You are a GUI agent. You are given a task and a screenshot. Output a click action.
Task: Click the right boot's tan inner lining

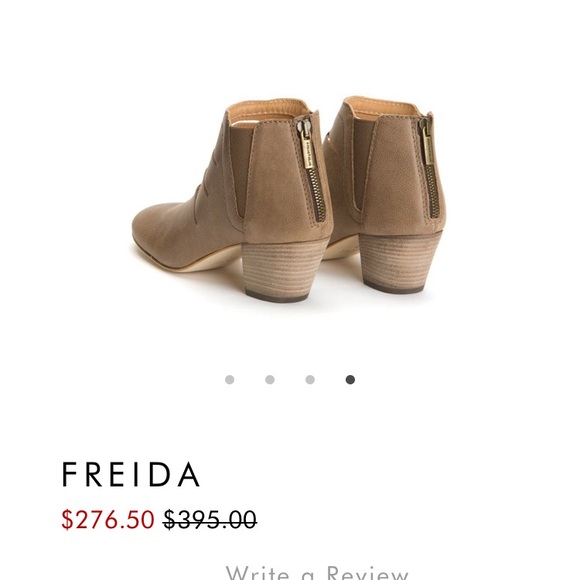click(x=385, y=107)
